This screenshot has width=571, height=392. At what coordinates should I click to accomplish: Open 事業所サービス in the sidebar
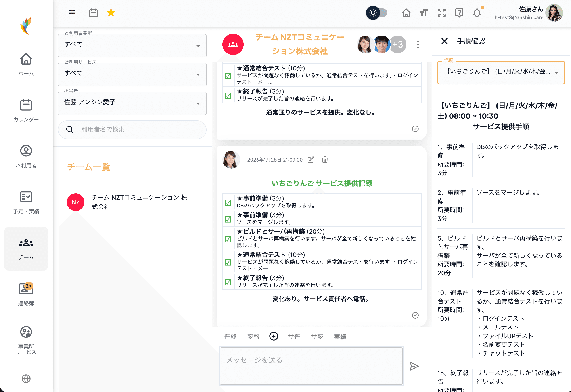[x=26, y=340]
